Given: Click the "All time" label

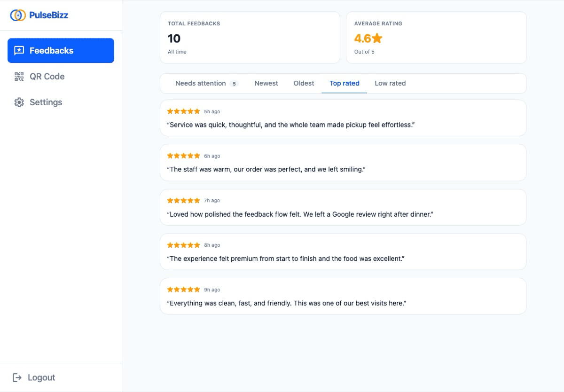Looking at the screenshot, I should [177, 52].
